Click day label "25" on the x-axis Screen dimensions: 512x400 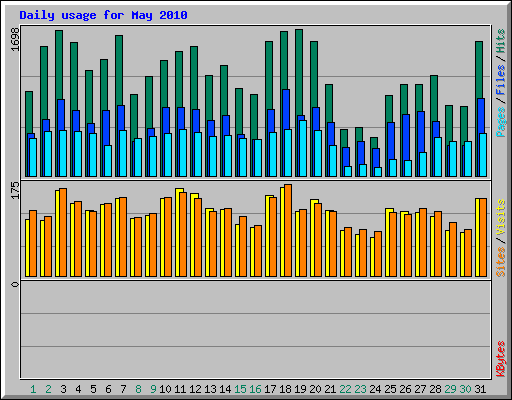(390, 389)
